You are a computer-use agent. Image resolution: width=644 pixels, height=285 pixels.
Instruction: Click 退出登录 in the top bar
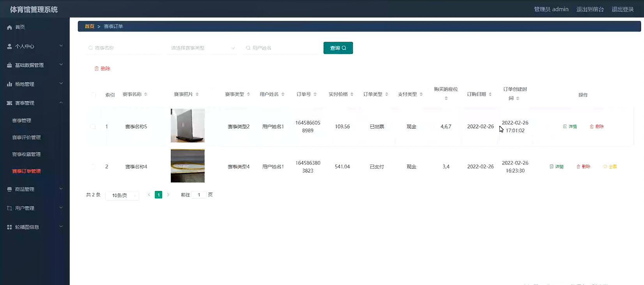(622, 9)
